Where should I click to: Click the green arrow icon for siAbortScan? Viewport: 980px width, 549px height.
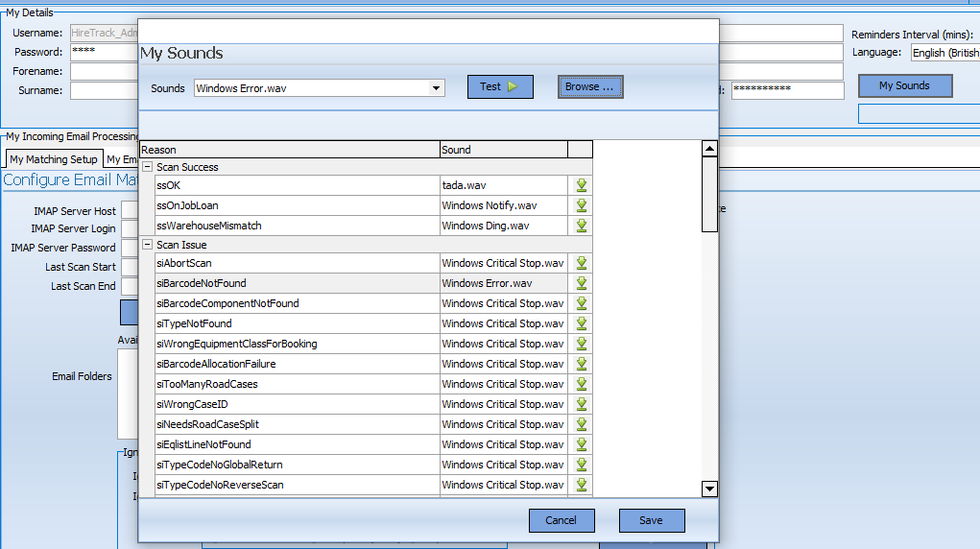pos(581,263)
